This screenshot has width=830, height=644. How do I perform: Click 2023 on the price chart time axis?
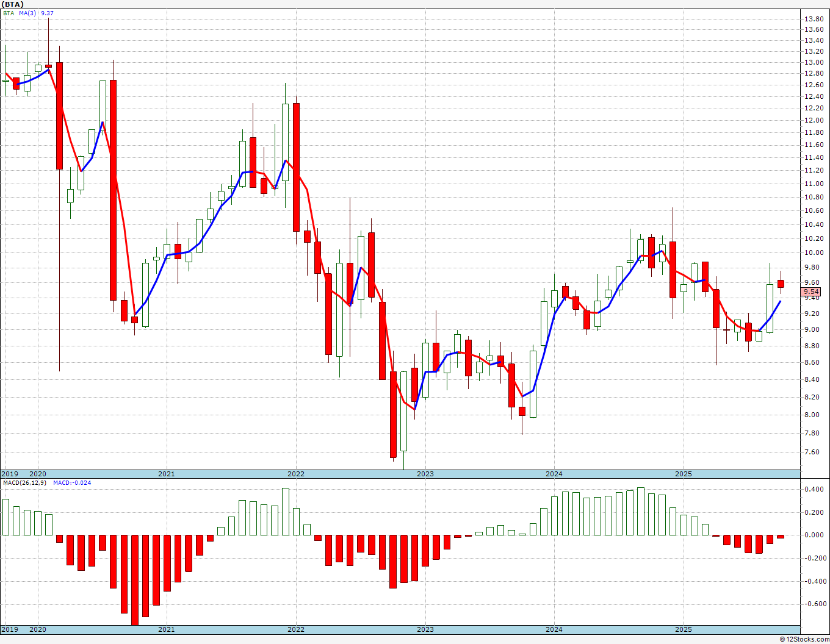pos(425,474)
